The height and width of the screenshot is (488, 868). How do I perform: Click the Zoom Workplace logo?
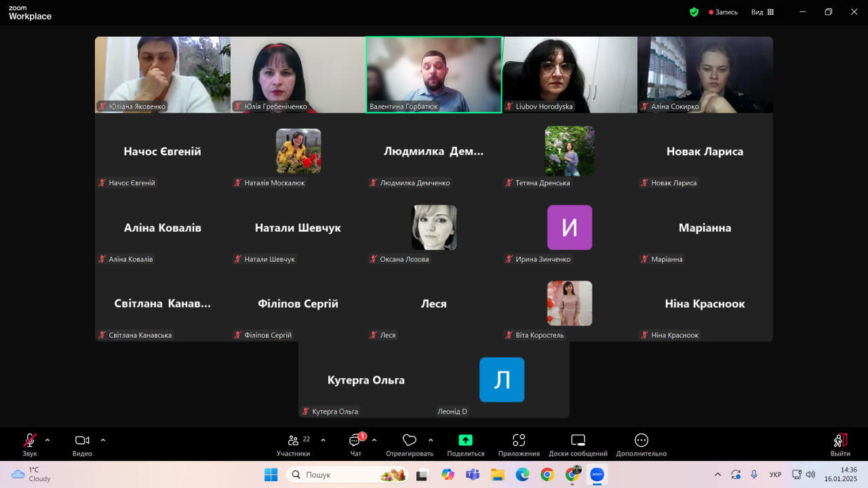coord(30,13)
